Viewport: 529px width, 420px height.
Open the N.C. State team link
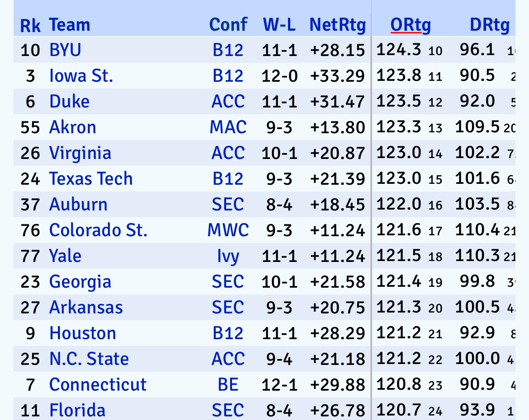89,359
